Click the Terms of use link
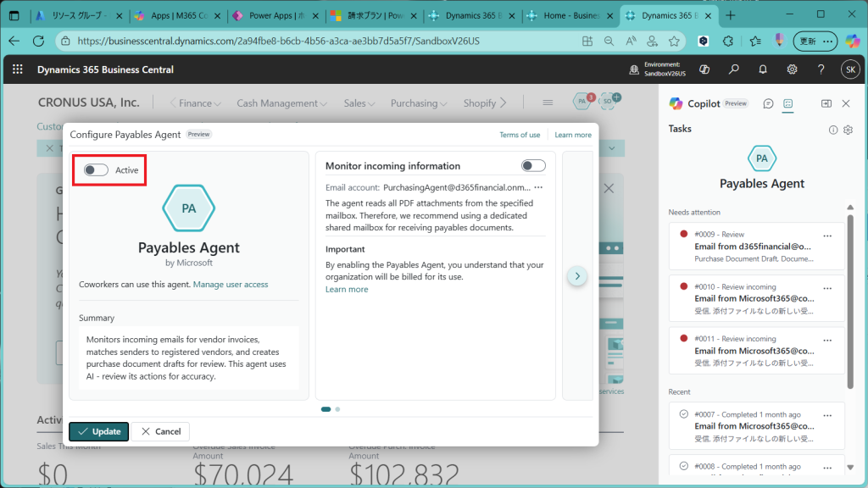Image resolution: width=868 pixels, height=488 pixels. pos(520,135)
